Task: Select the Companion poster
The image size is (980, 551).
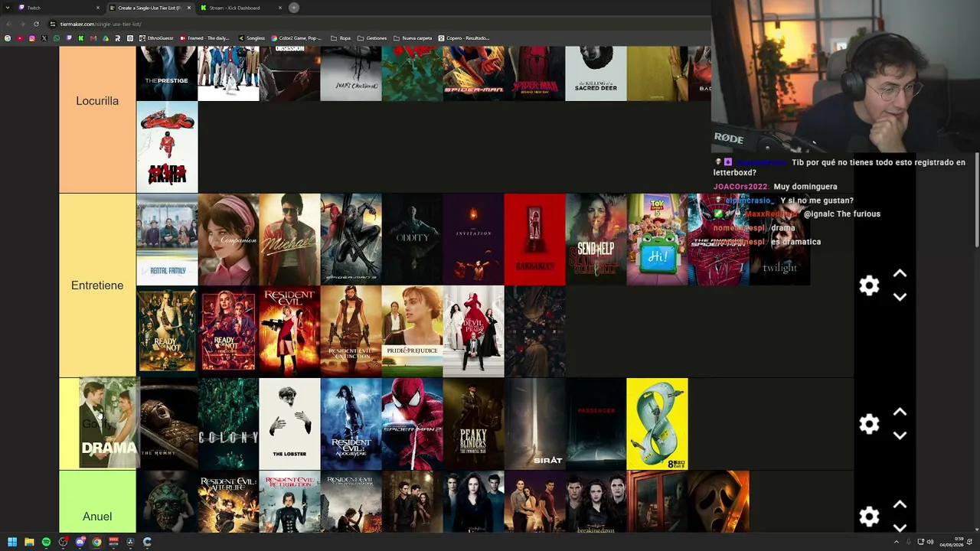Action: coord(228,240)
